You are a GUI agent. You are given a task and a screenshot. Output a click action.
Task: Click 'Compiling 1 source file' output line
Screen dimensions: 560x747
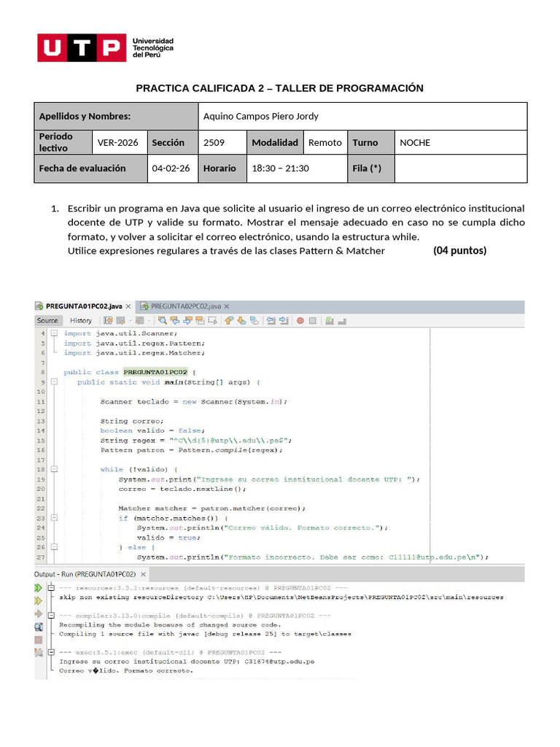tap(205, 634)
